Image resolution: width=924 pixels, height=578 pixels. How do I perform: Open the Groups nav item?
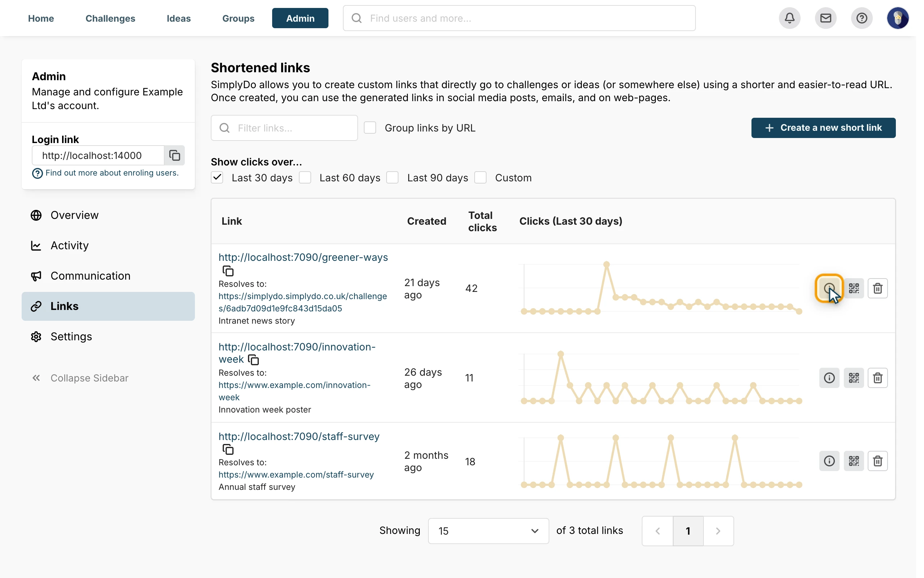tap(238, 18)
